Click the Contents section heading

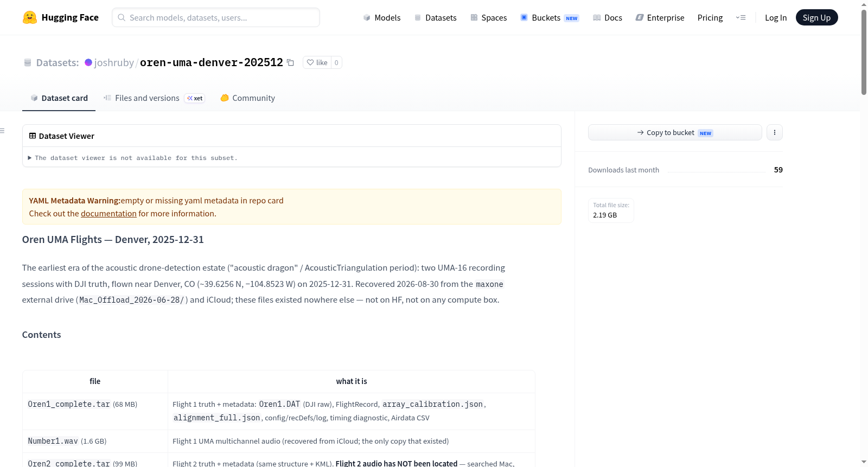click(x=41, y=335)
